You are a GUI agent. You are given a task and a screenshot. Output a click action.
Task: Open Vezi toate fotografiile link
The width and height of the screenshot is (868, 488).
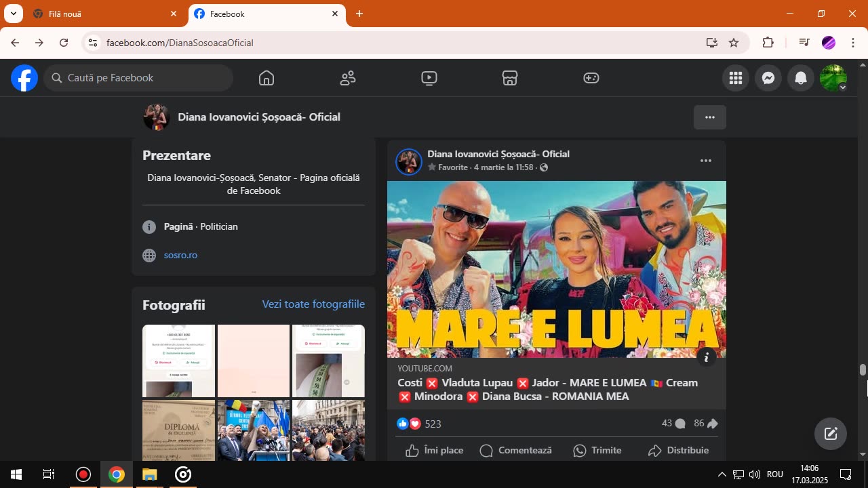click(313, 304)
